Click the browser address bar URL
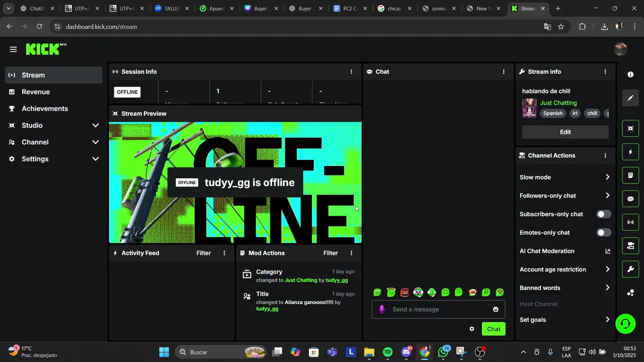644x362 pixels. [101, 27]
